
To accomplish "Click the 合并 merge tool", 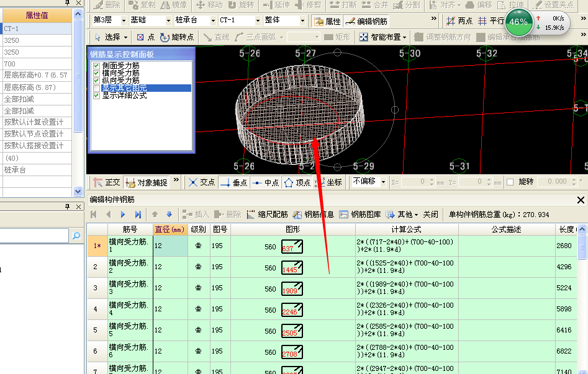I will 375,5.
